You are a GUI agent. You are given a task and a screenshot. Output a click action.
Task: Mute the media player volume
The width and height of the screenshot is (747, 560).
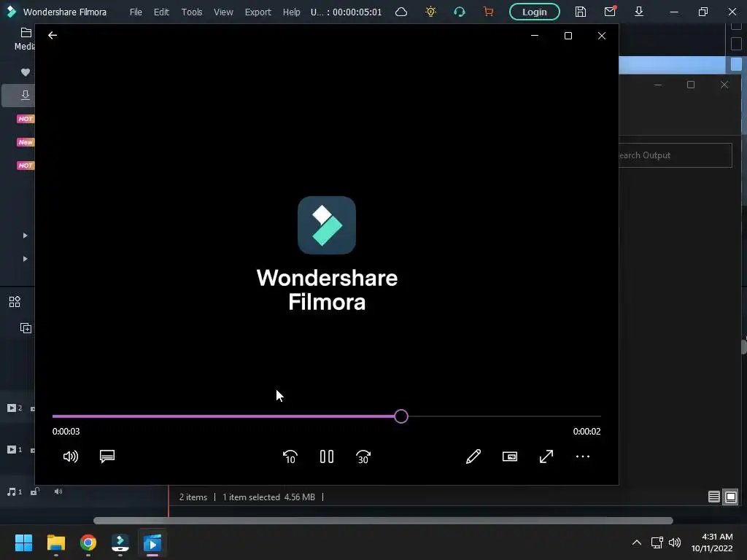tap(71, 456)
